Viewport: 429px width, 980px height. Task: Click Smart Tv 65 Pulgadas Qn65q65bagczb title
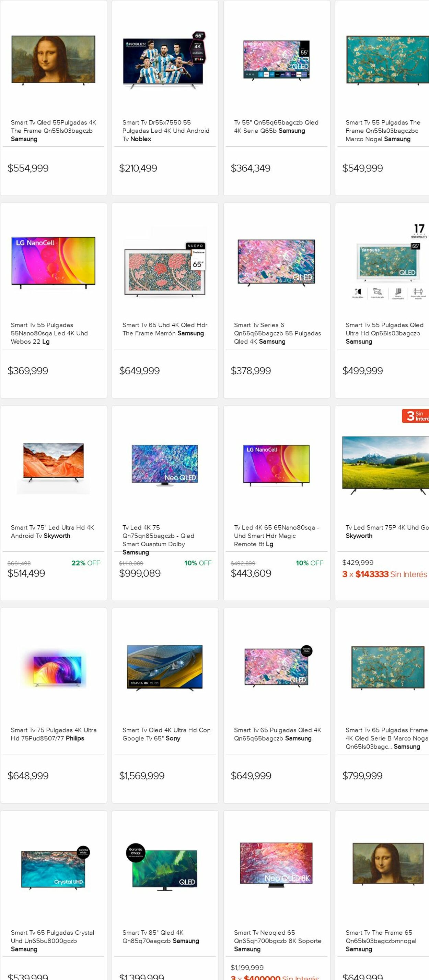tap(277, 734)
